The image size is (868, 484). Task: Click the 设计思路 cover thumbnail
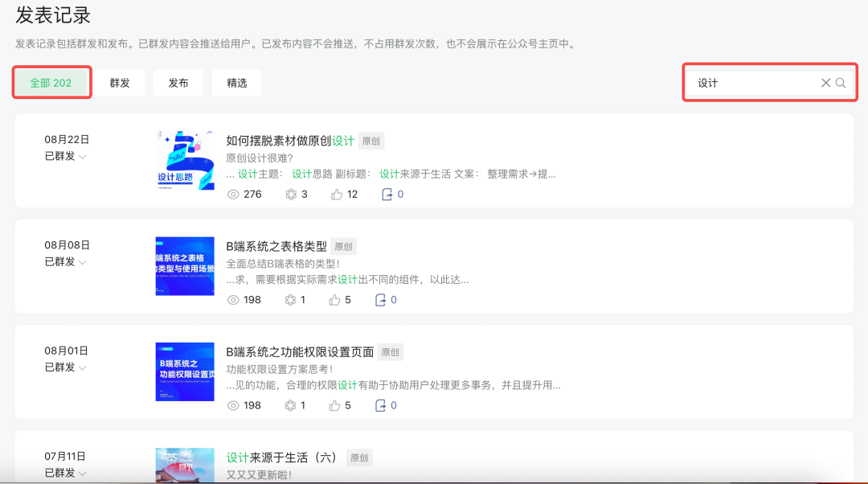pyautogui.click(x=185, y=161)
